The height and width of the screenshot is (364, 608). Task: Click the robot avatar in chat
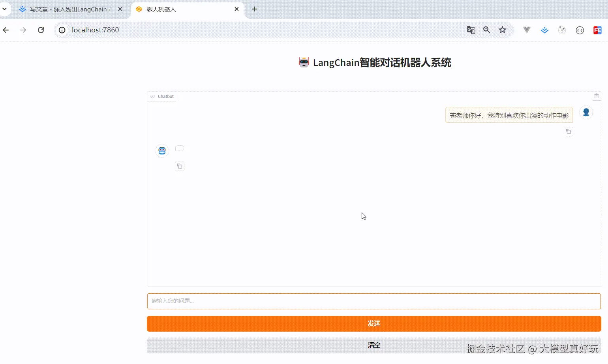[x=162, y=150]
